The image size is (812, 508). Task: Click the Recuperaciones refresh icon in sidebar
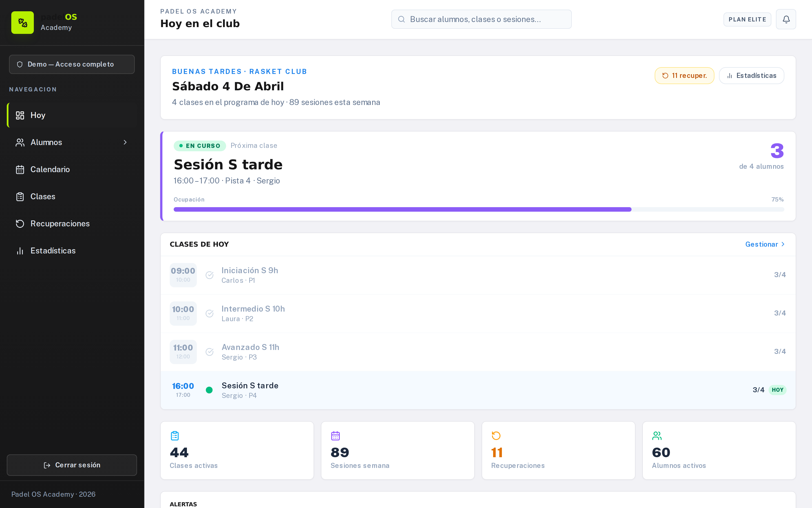click(20, 224)
